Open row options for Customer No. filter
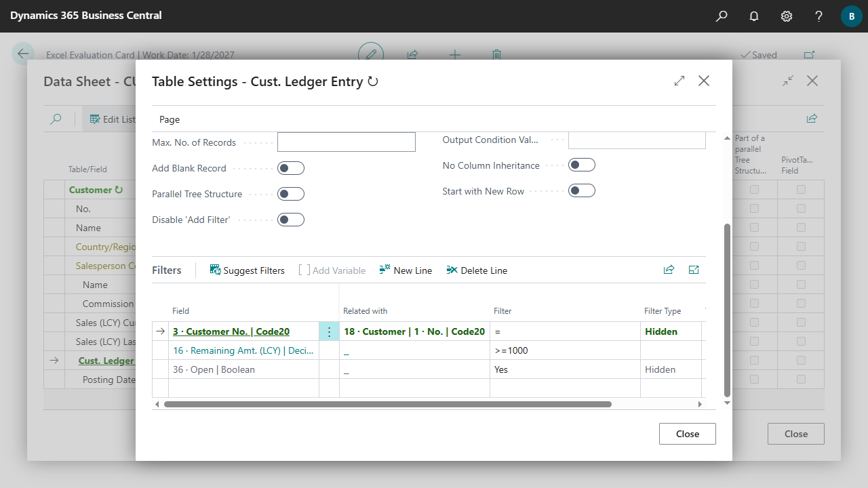Viewport: 868px width, 488px height. (x=329, y=331)
